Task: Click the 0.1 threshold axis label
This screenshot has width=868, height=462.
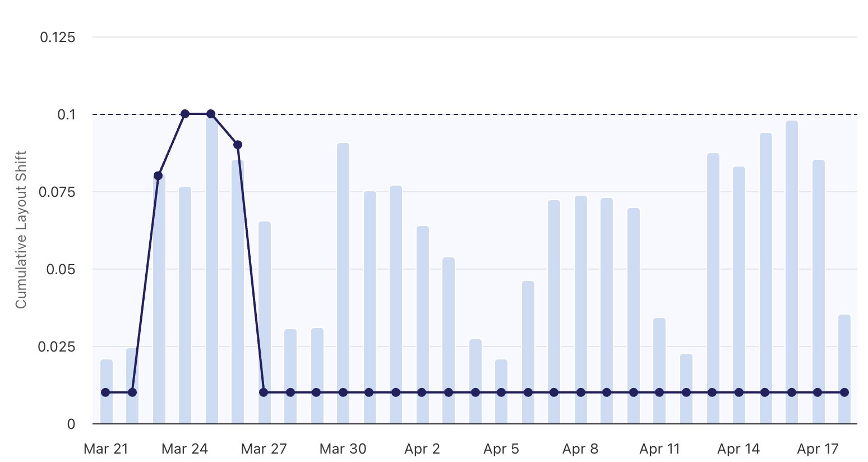Action: click(66, 115)
